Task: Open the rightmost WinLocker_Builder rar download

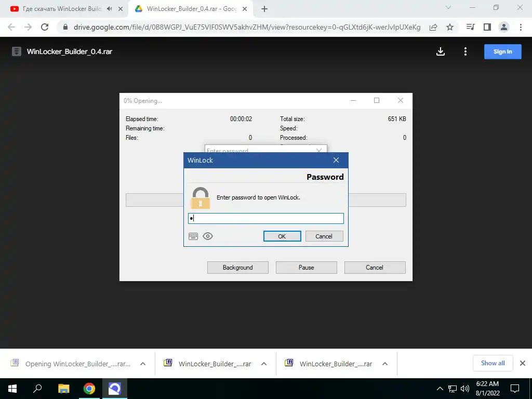Action: coord(329,364)
